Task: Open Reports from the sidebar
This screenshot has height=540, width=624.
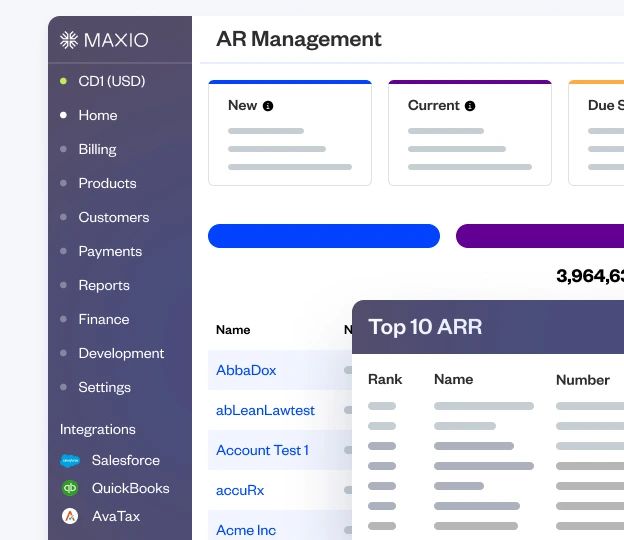Action: pyautogui.click(x=104, y=285)
